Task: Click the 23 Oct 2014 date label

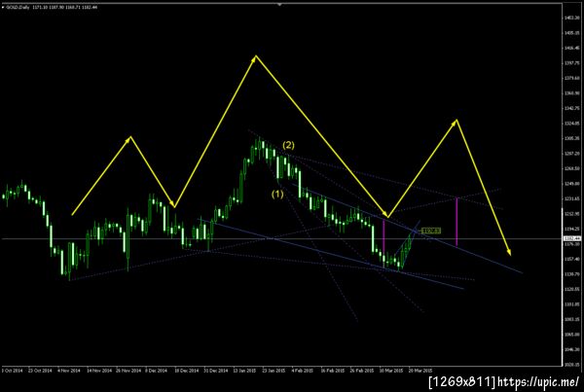Action: 40,371
